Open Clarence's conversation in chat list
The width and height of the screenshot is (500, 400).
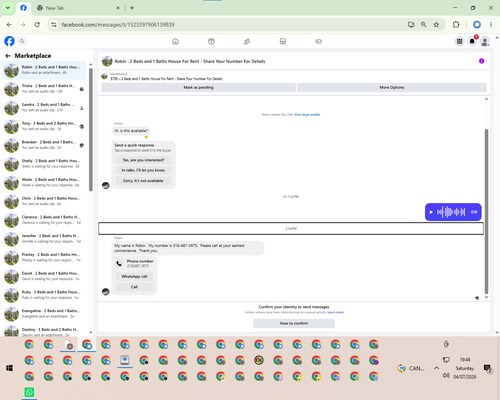pos(44,220)
